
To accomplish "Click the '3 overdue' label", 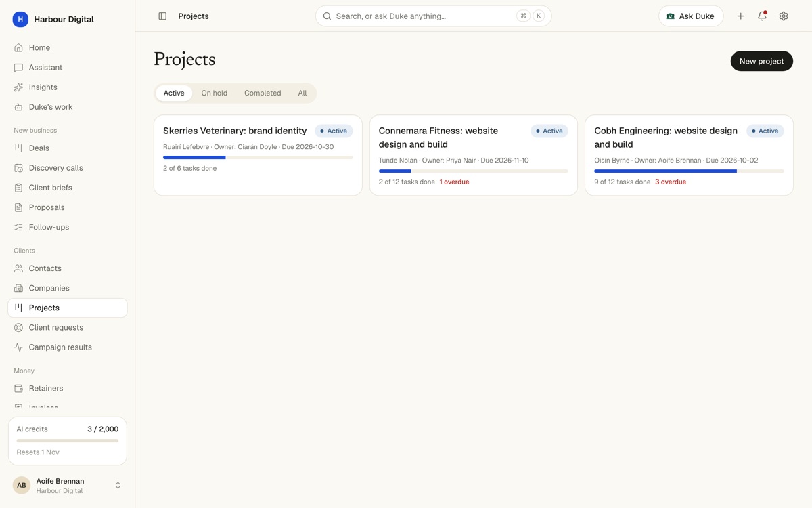I will tap(671, 182).
